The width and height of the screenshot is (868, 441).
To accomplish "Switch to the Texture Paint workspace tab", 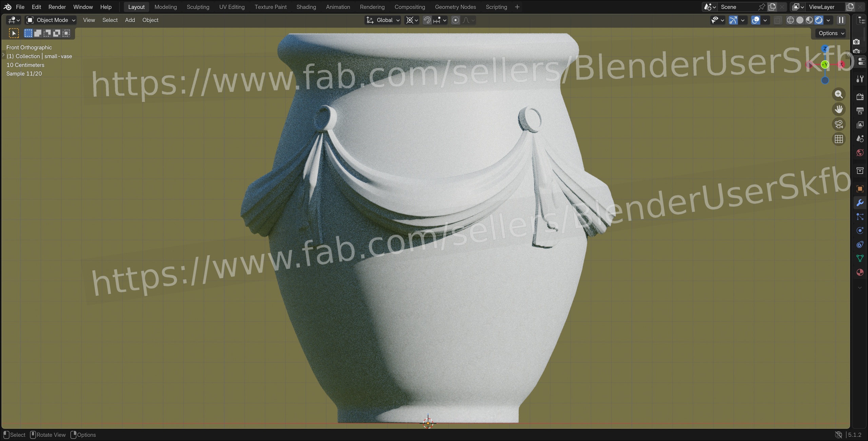I will coord(270,7).
